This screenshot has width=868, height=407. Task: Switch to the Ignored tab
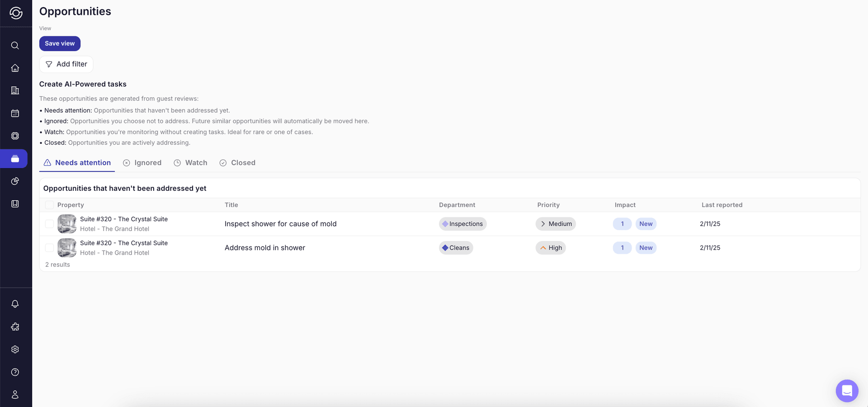[x=142, y=163]
